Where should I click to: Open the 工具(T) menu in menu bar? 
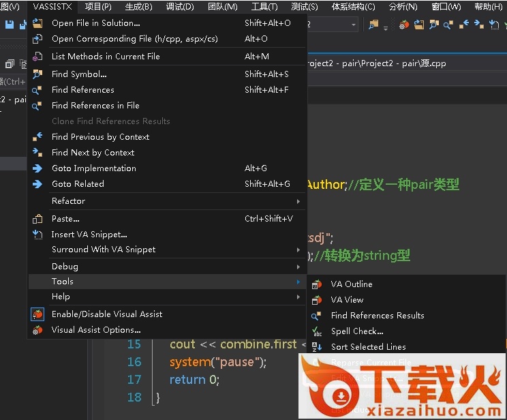tap(264, 7)
